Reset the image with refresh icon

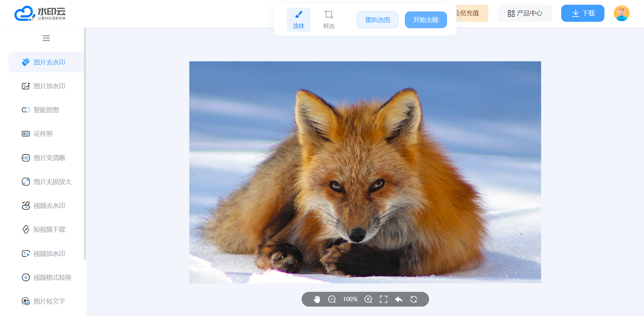(x=414, y=299)
